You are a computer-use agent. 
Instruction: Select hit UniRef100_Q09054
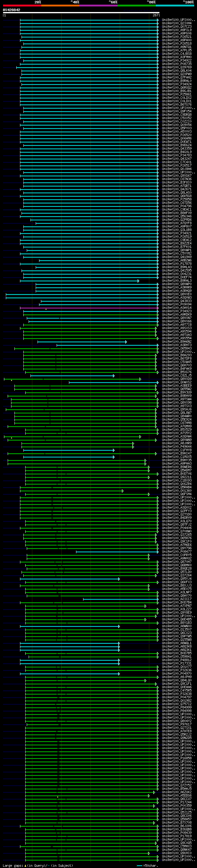177,125
